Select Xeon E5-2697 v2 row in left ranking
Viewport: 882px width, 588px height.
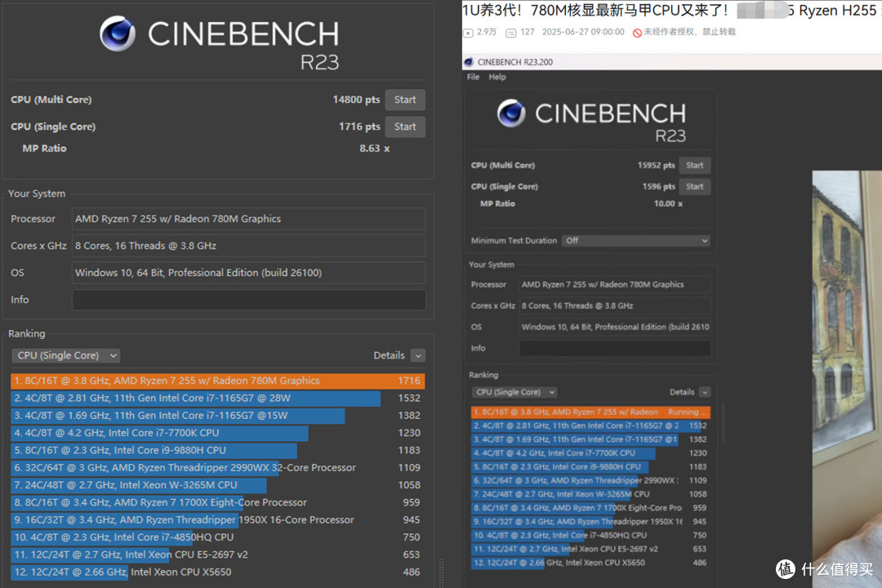pos(218,555)
